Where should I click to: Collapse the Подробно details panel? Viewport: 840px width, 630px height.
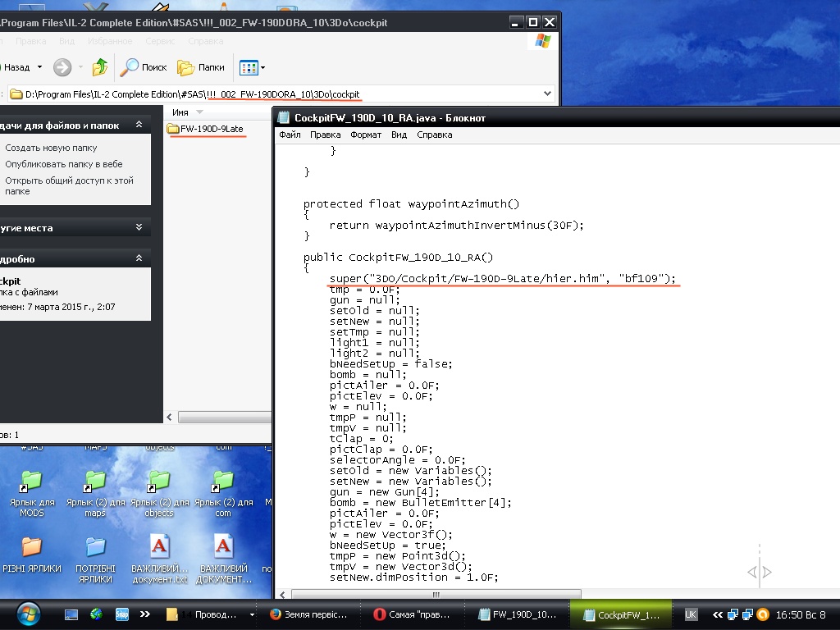(x=139, y=258)
